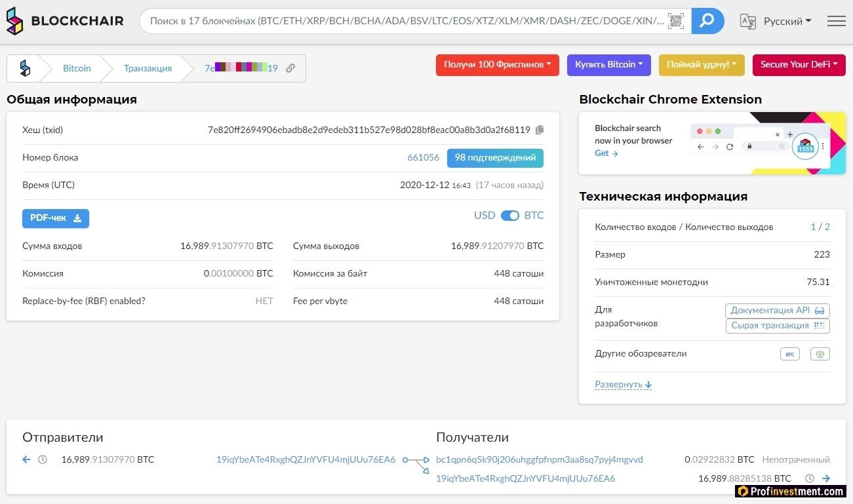Click the Непотраченный status text

(796, 459)
